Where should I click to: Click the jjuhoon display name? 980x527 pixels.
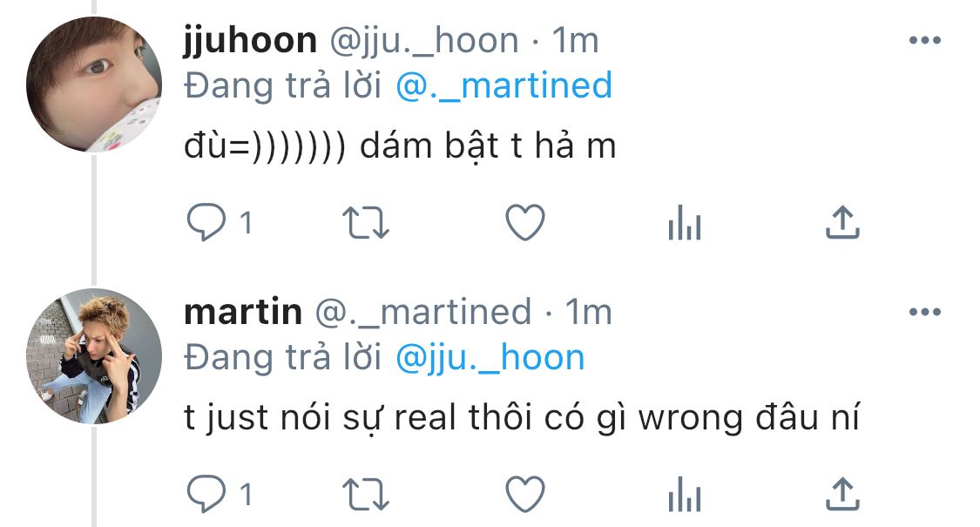coord(250,42)
